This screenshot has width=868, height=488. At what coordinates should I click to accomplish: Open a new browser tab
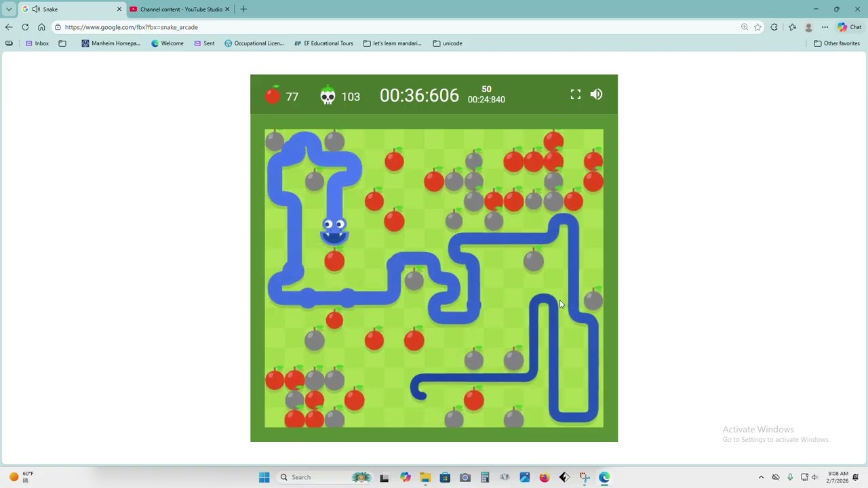click(243, 9)
